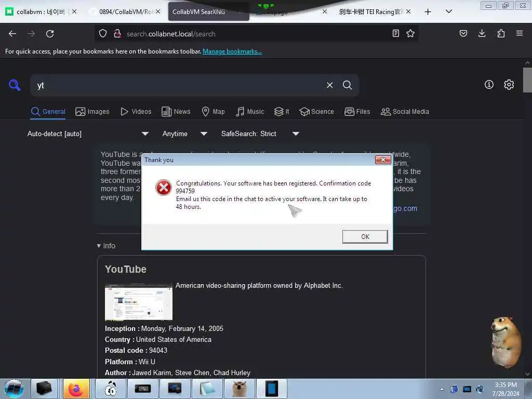Click the SearXNG logo magnifier
This screenshot has width=532, height=399.
tap(15, 85)
